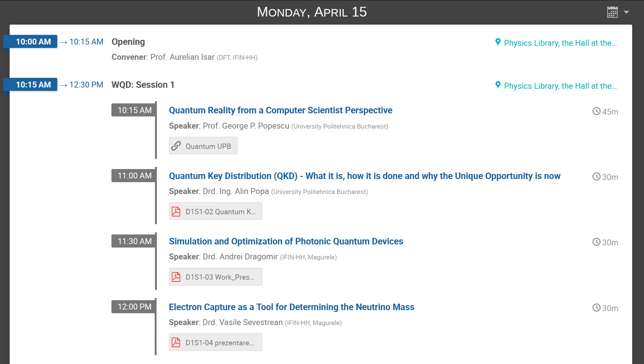
Task: Open Simulation and Optimization of Photonic Quantum Devices
Action: 286,241
